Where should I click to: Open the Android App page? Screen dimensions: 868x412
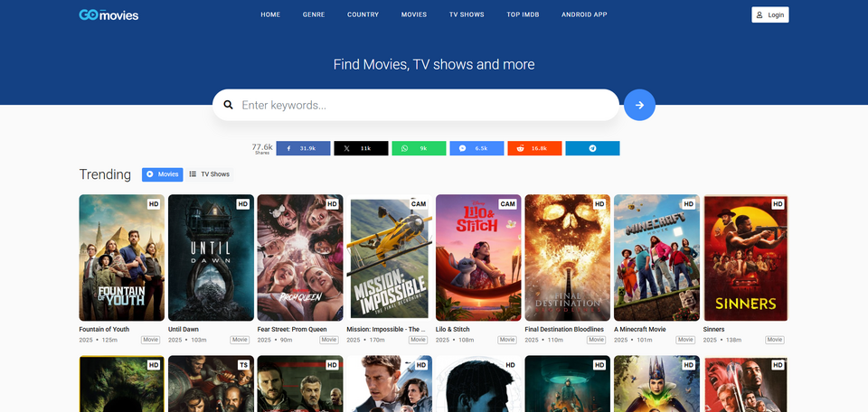pyautogui.click(x=584, y=15)
